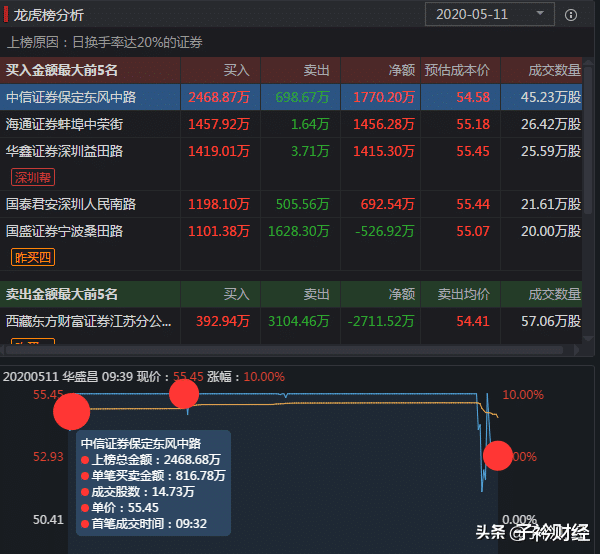Select the 国盛证券宁波桑田路 row
Image resolution: width=600 pixels, height=554 pixels.
[291, 244]
